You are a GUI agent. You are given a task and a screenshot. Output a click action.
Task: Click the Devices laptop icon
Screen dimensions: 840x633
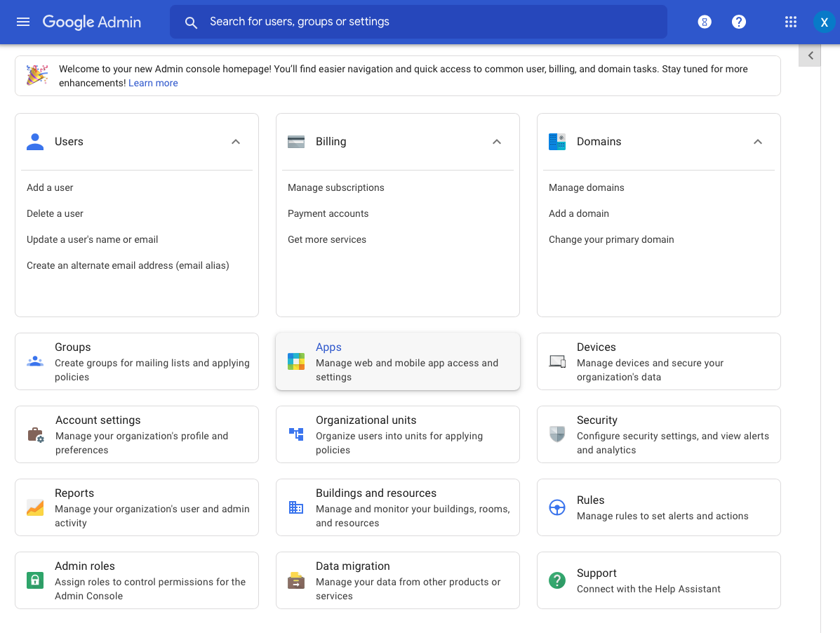click(x=557, y=361)
